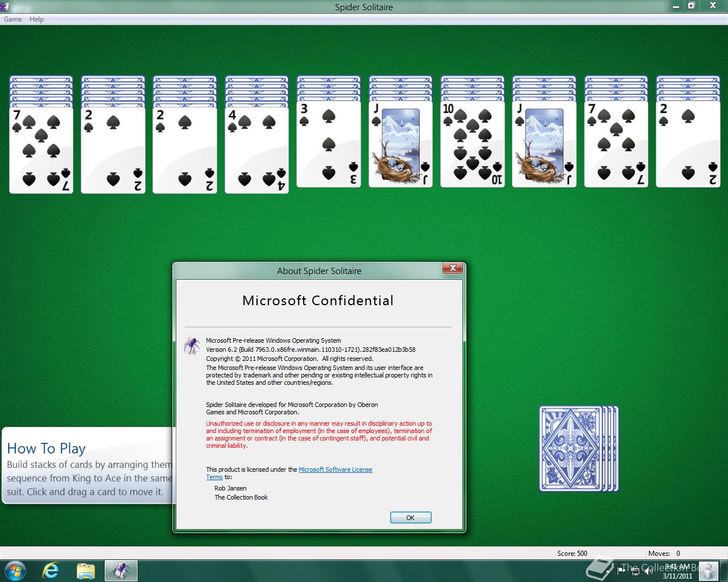Select the 3 of spades card
The width and height of the screenshot is (728, 582).
[329, 144]
